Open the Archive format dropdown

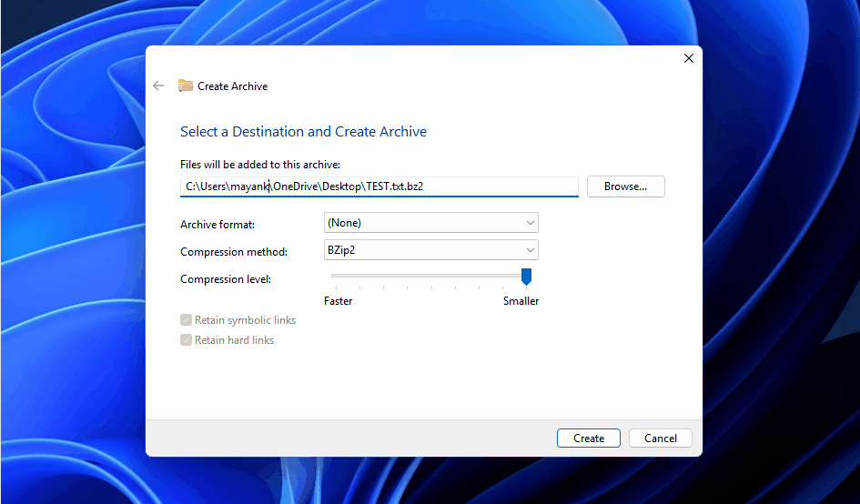[x=430, y=223]
